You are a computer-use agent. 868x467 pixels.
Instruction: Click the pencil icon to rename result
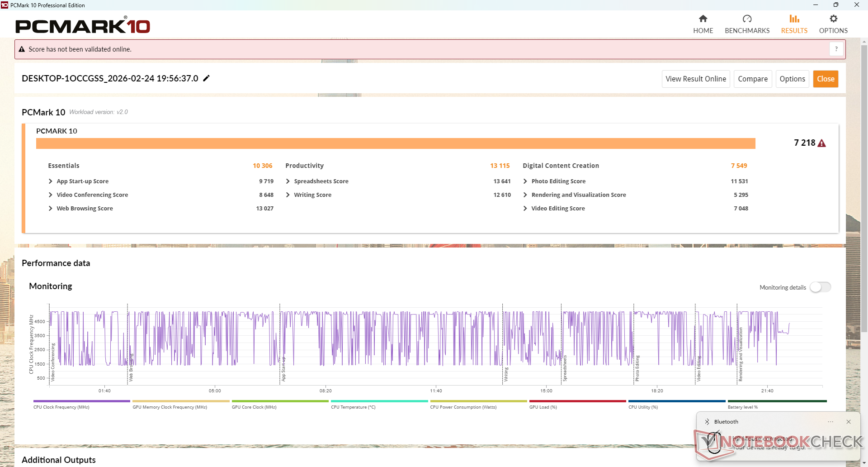207,78
